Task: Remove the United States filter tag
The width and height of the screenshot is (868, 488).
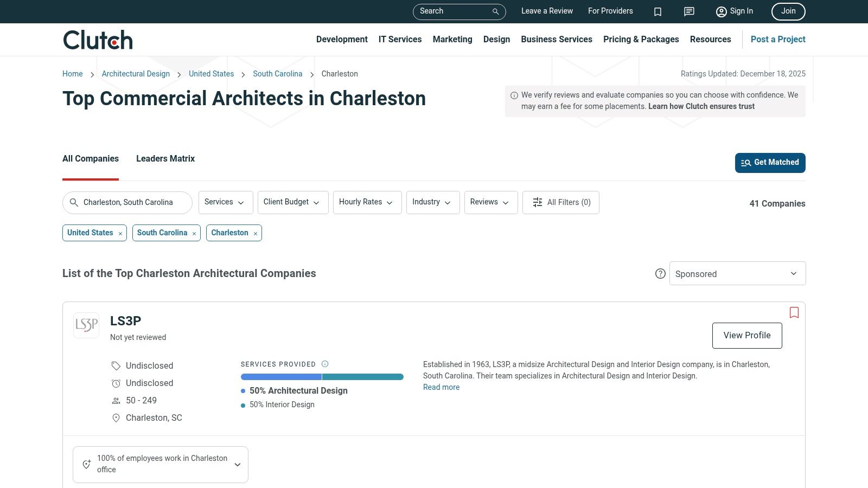Action: [x=120, y=233]
